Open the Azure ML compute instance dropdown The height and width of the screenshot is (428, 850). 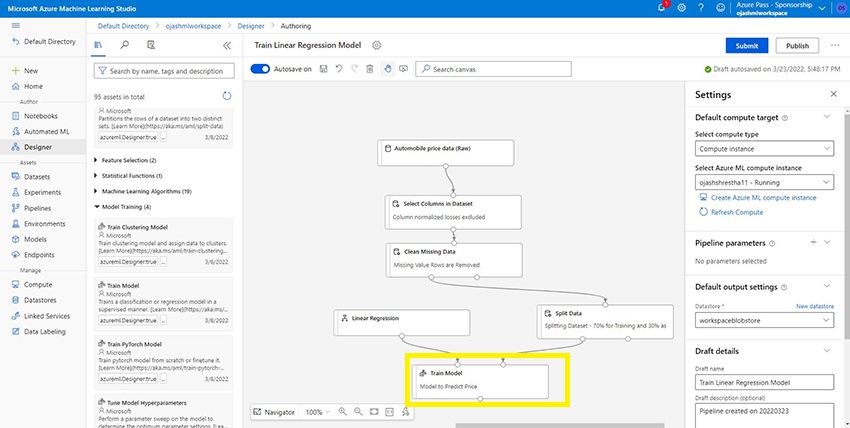click(x=764, y=183)
